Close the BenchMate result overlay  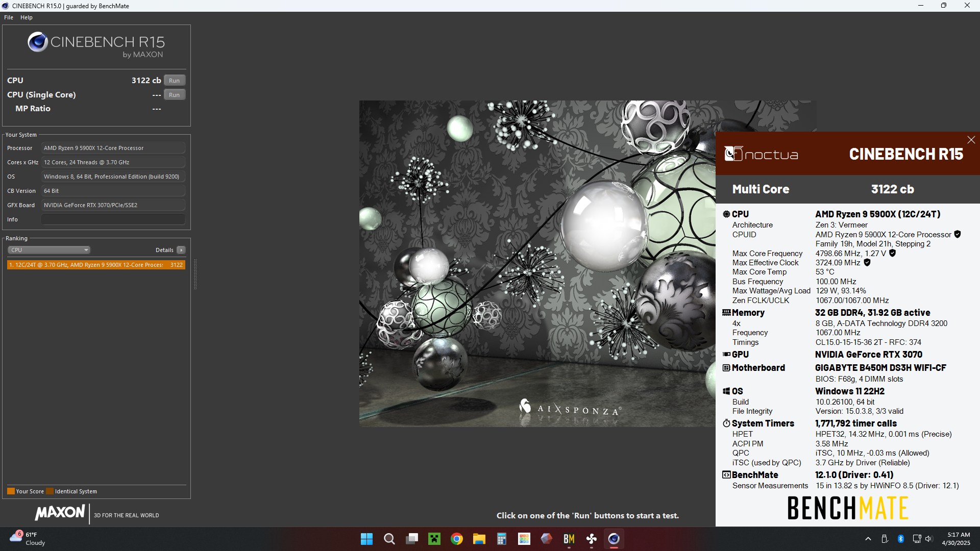coord(971,140)
